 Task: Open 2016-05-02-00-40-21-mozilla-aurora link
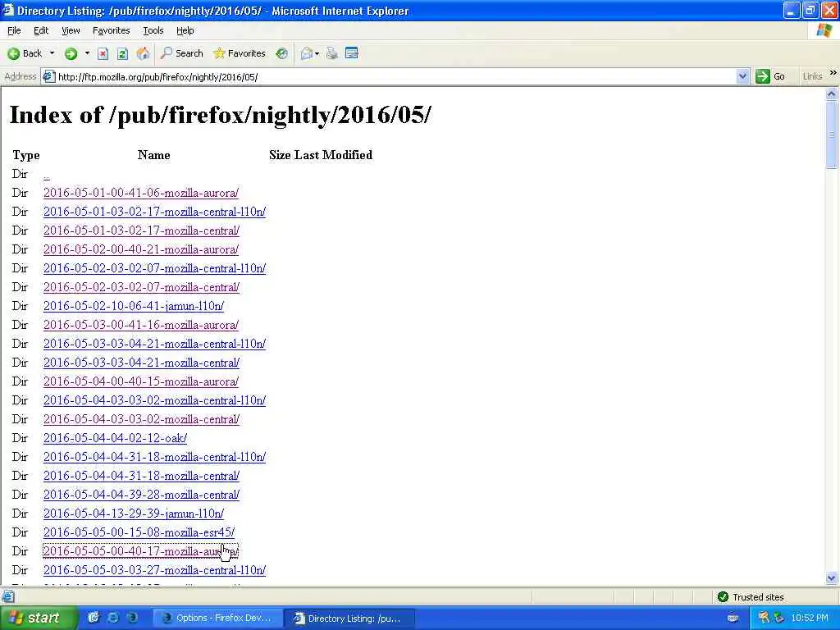tap(141, 249)
